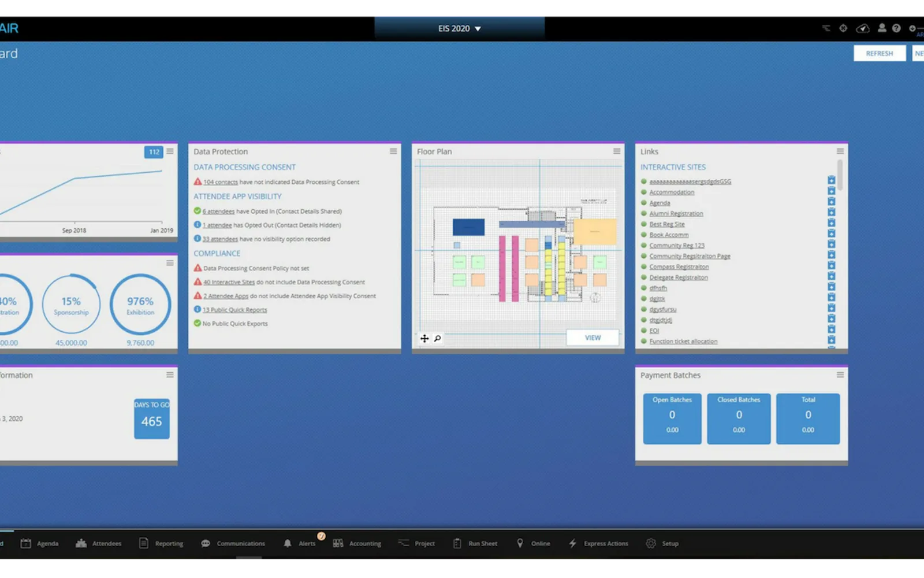This screenshot has width=924, height=578.
Task: Open the 104 contacts link
Action: click(221, 182)
